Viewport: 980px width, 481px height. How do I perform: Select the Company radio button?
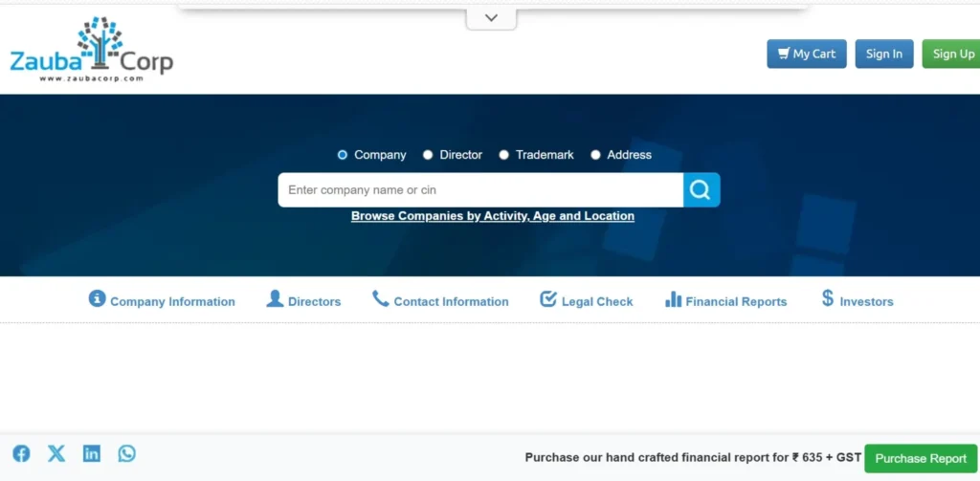[342, 155]
